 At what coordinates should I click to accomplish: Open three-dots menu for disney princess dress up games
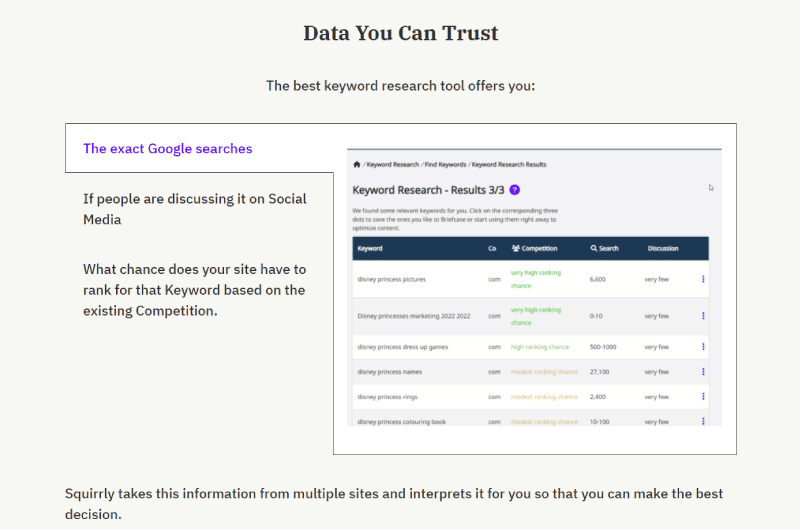point(703,347)
